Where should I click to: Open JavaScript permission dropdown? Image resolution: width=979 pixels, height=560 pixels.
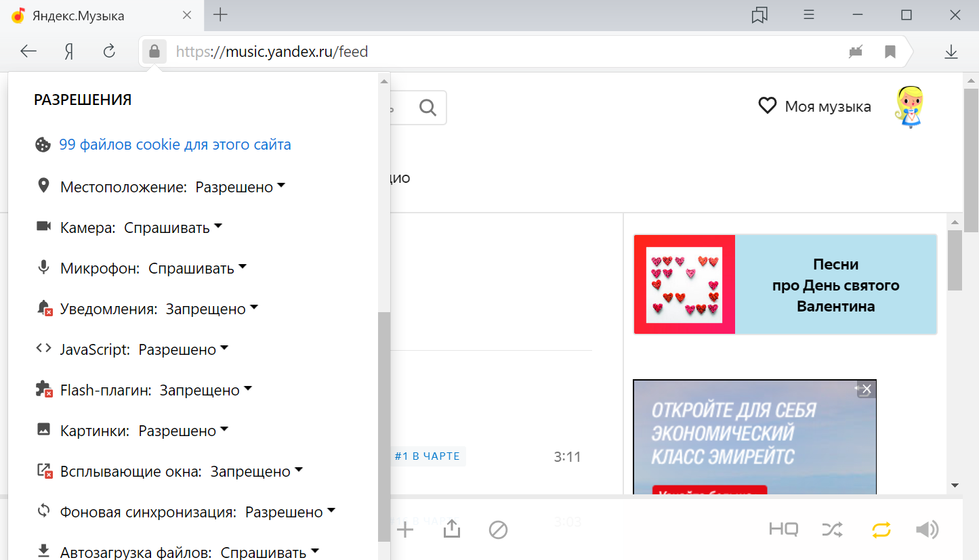coord(184,349)
